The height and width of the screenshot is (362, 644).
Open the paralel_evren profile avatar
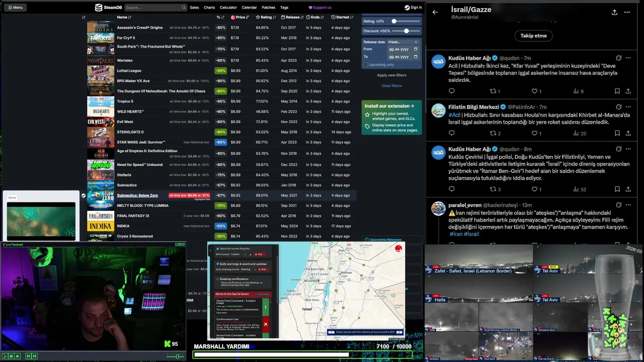click(438, 208)
